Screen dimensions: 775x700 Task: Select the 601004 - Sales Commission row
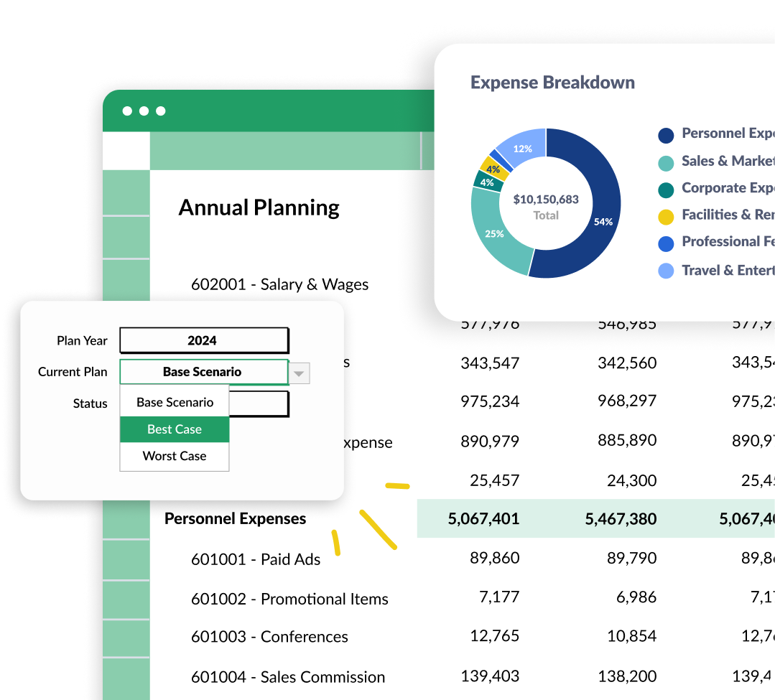tap(287, 677)
